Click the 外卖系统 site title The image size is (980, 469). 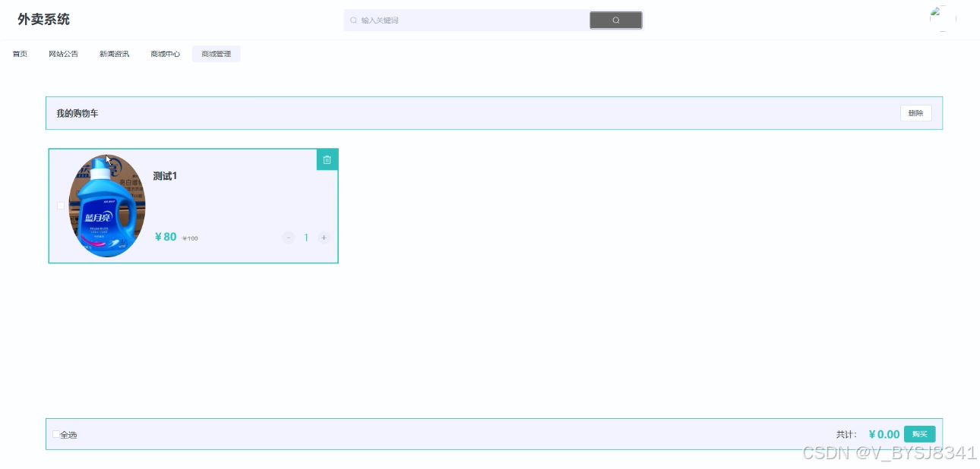44,19
